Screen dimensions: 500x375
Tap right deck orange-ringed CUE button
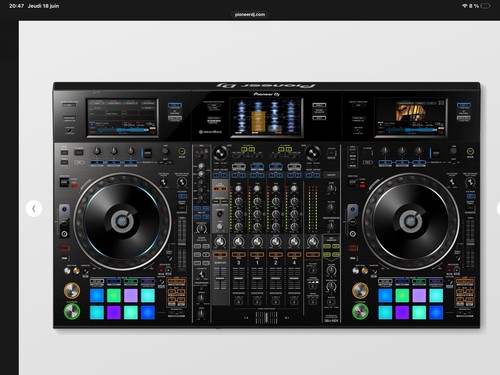tap(360, 291)
